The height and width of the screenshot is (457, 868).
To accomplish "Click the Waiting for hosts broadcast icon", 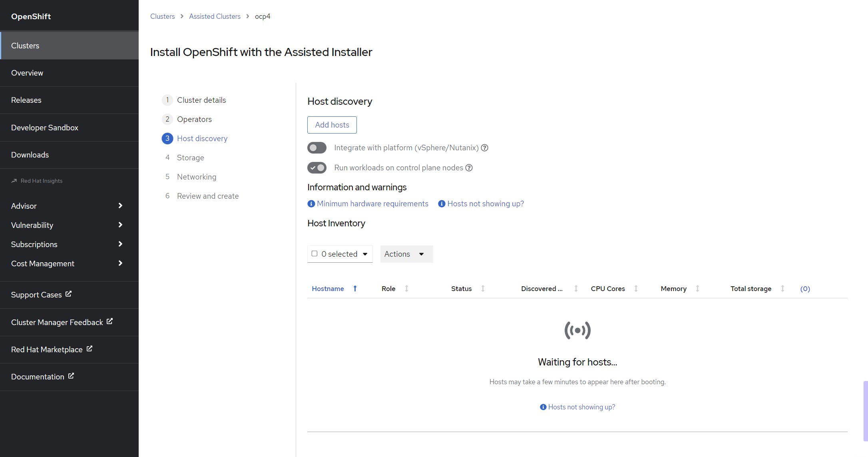I will 577,331.
